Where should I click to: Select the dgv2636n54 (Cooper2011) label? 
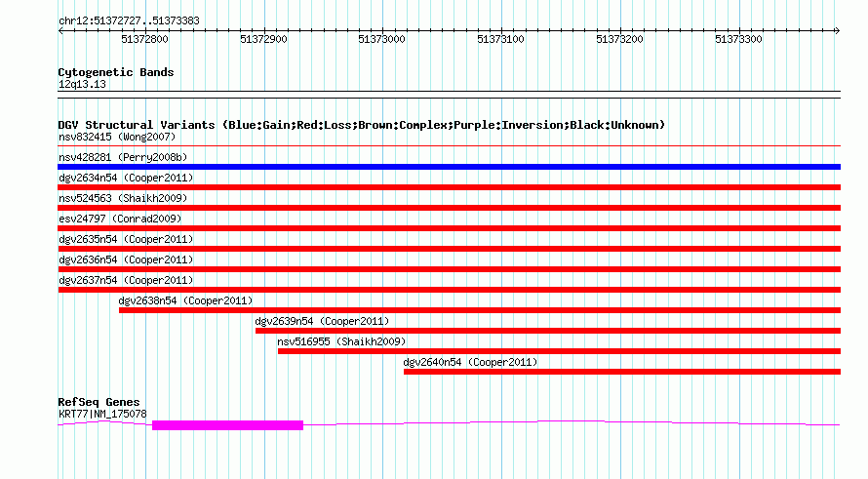click(126, 259)
